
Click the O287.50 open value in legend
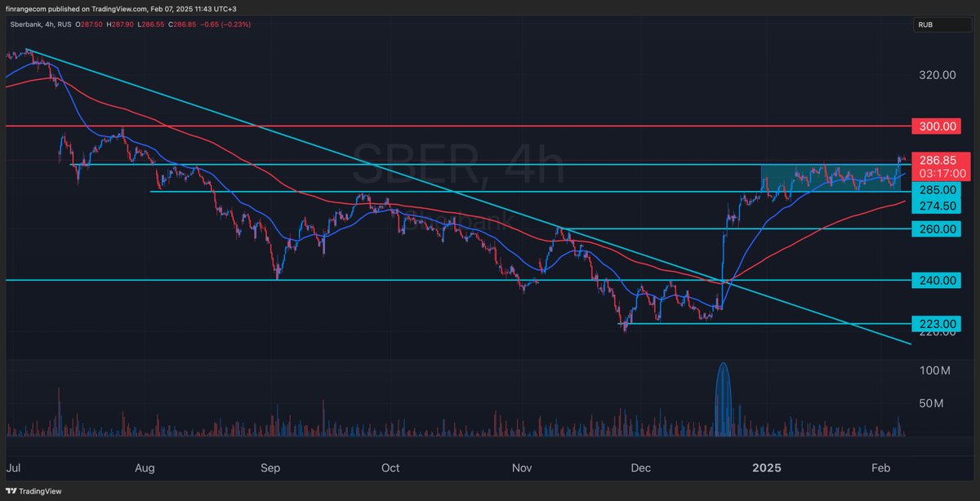point(89,25)
